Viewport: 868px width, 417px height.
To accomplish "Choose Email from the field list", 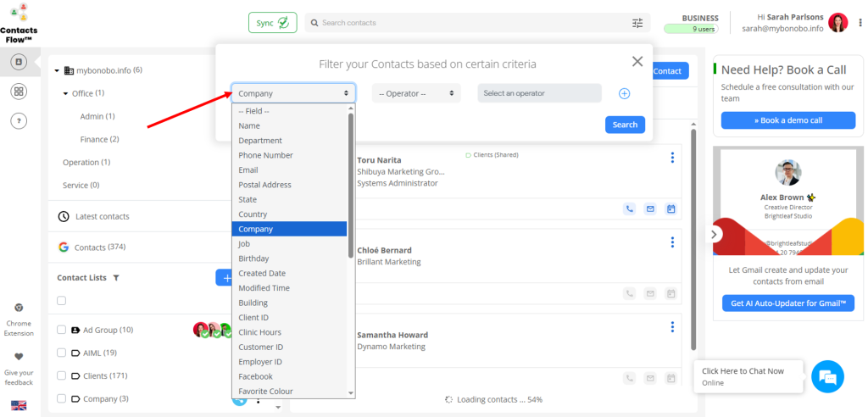I will pyautogui.click(x=248, y=170).
